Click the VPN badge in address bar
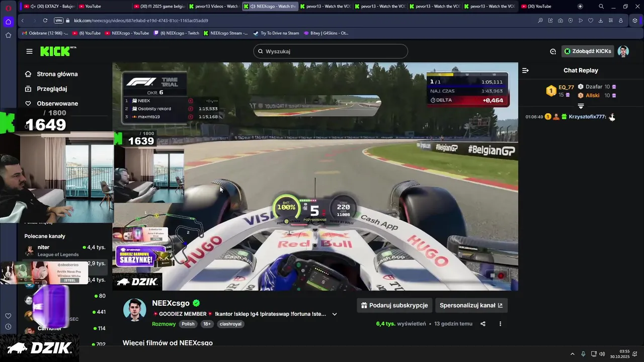The height and width of the screenshot is (362, 644). [x=58, y=21]
